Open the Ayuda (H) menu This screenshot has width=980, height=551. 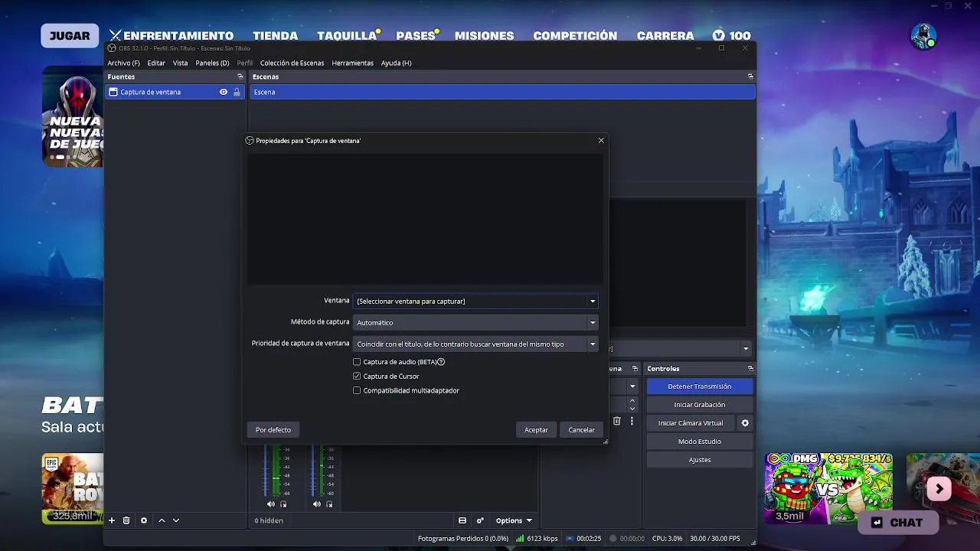coord(396,63)
